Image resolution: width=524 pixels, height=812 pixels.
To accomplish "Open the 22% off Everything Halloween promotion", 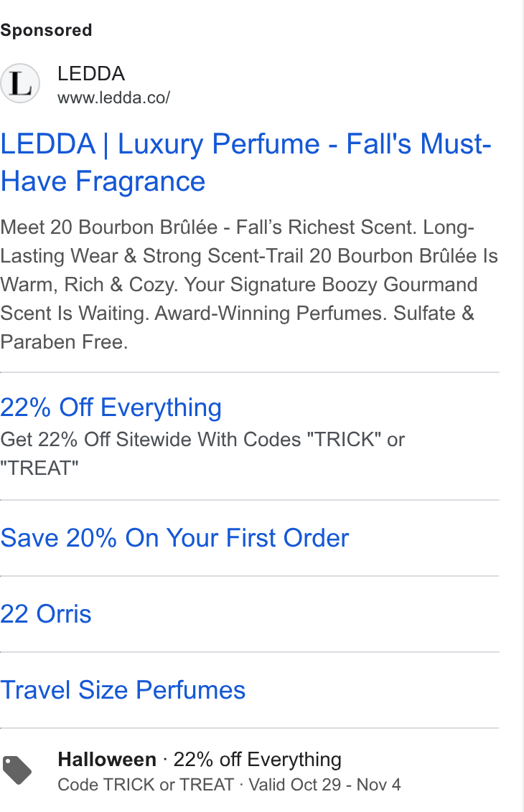I will pos(257,760).
